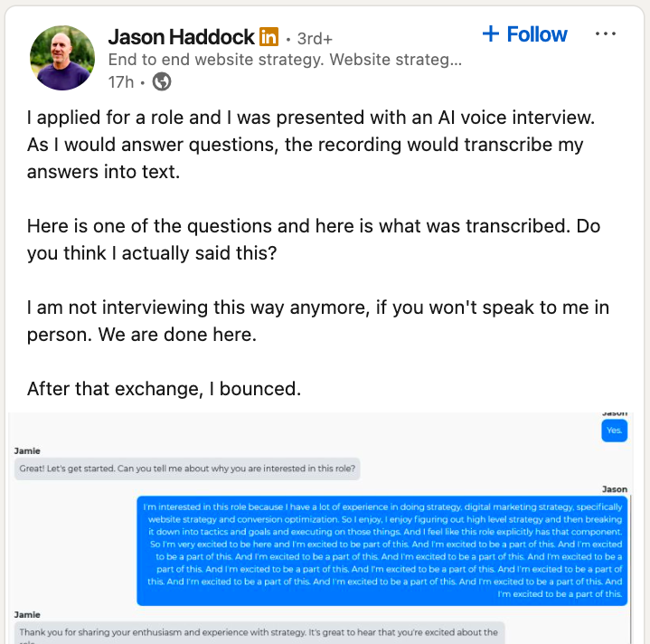Open Jason Haddock's profile photo
Image resolution: width=650 pixels, height=644 pixels.
click(62, 58)
